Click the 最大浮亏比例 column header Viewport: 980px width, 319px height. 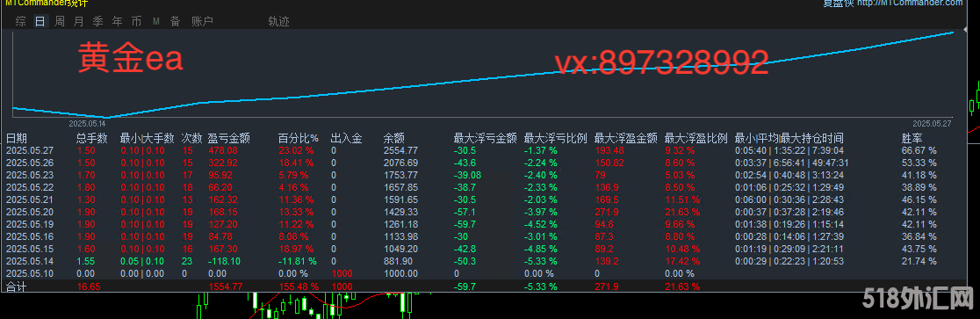(555, 138)
